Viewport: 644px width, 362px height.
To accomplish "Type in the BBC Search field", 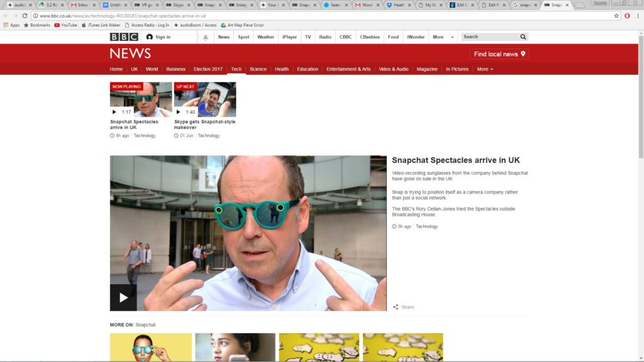I will [489, 37].
